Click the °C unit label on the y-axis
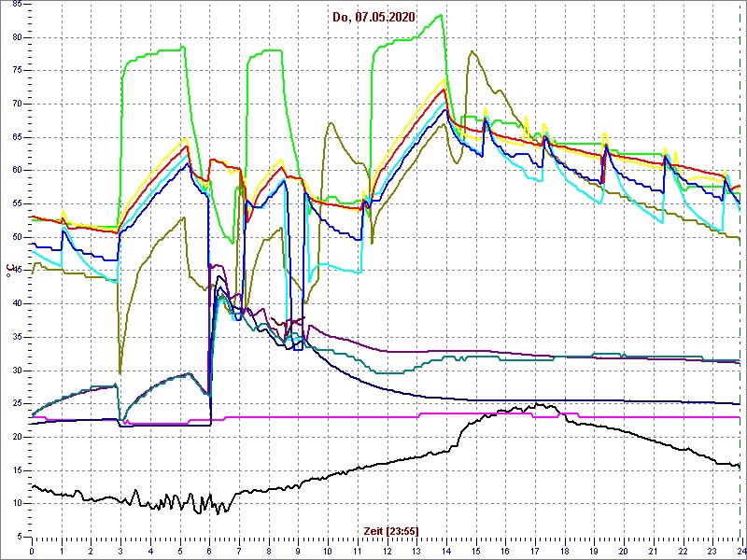 click(9, 272)
